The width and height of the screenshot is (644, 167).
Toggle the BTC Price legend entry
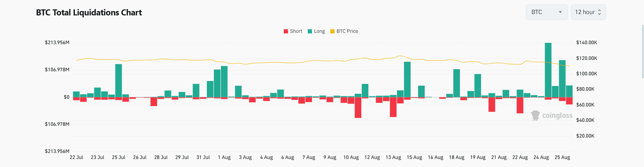point(344,31)
